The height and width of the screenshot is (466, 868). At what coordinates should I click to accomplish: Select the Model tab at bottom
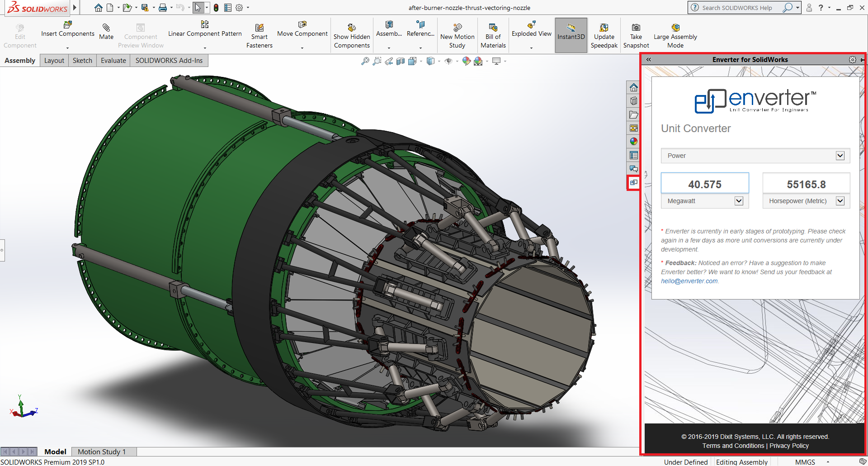point(55,452)
